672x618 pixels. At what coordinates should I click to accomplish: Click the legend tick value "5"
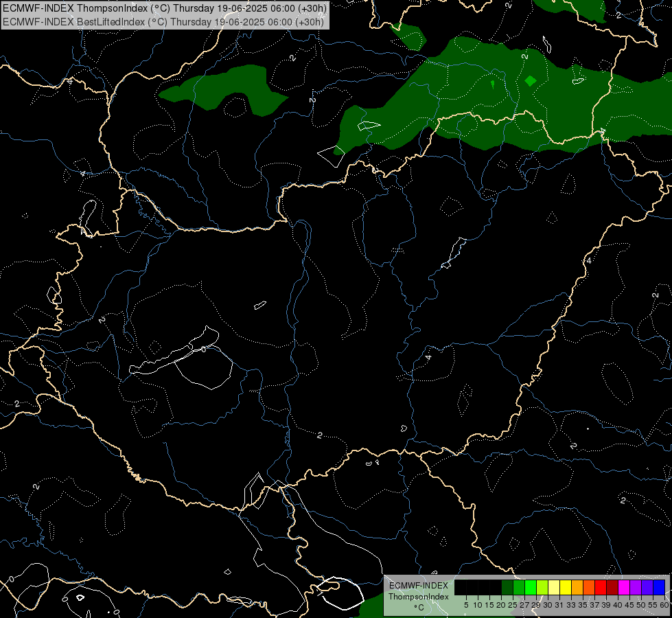(x=466, y=605)
